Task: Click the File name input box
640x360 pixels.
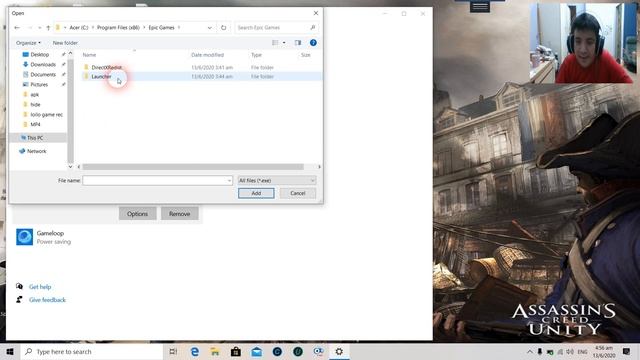Action: coord(155,180)
